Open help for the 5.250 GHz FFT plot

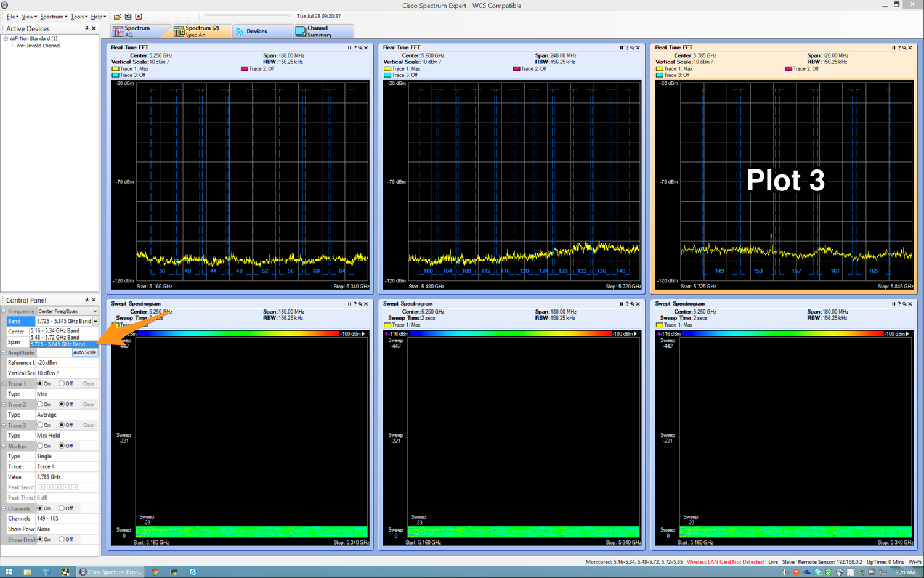(355, 47)
